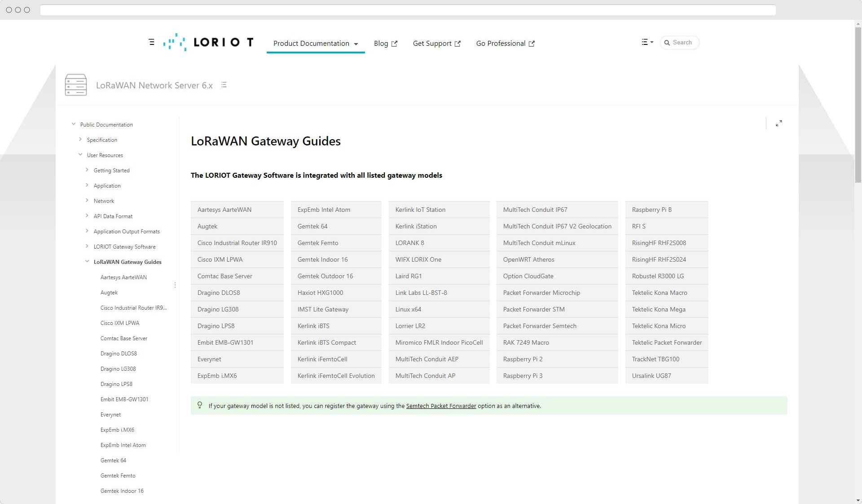Viewport: 862px width, 504px height.
Task: Click external link icon beside Go Professional
Action: [x=532, y=44]
